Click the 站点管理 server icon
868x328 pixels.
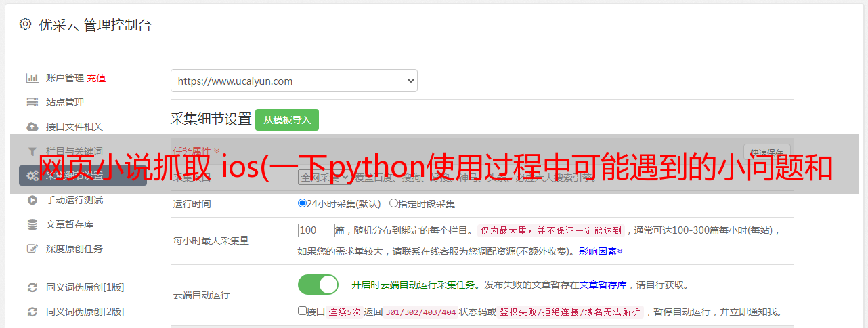tap(32, 102)
